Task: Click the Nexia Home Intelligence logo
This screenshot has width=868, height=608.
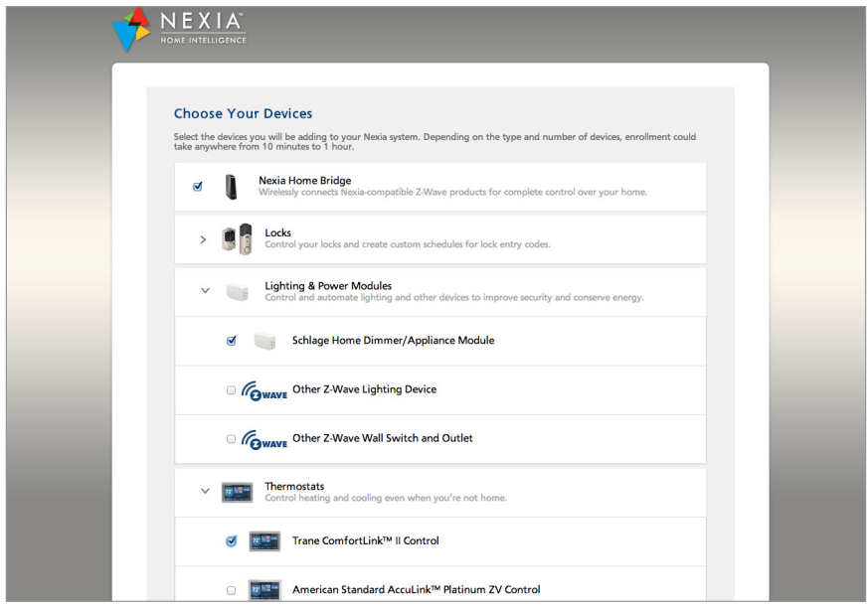Action: 179,30
